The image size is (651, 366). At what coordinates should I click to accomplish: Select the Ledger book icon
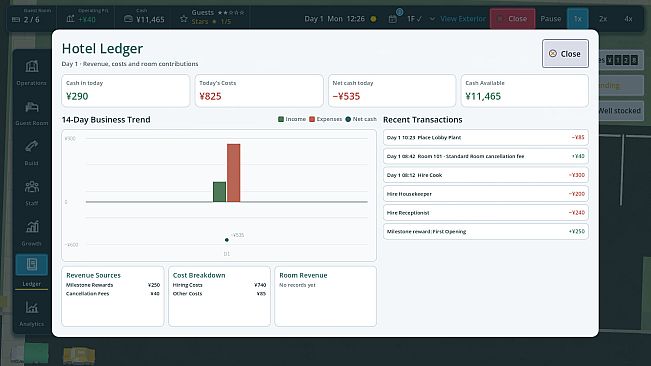point(32,264)
